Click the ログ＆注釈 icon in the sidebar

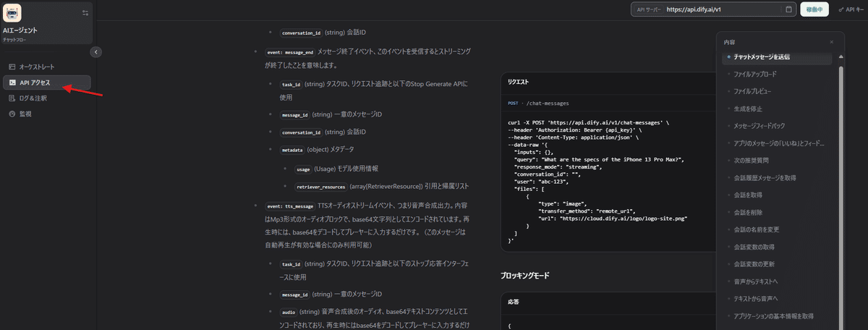(x=12, y=98)
